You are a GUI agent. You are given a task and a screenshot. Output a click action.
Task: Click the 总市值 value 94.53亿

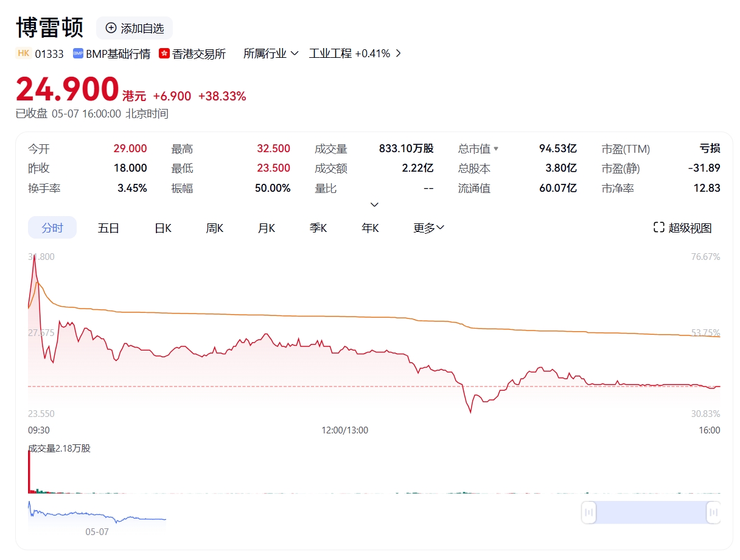(558, 149)
